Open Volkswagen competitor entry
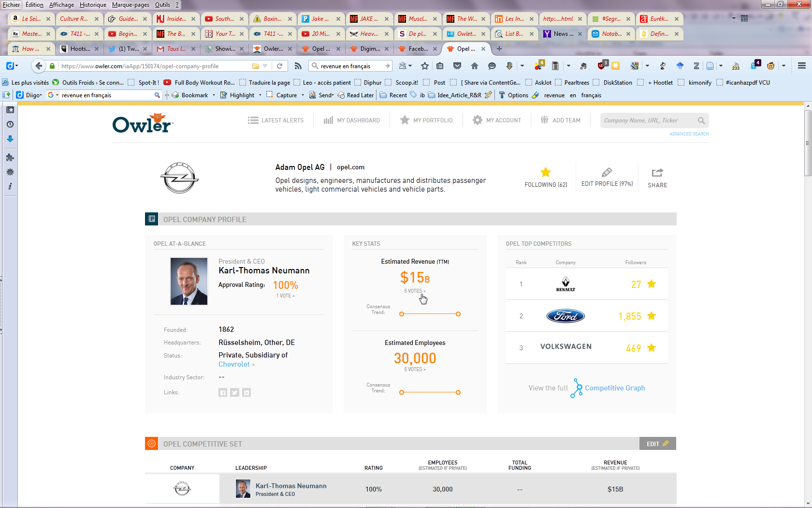 565,347
